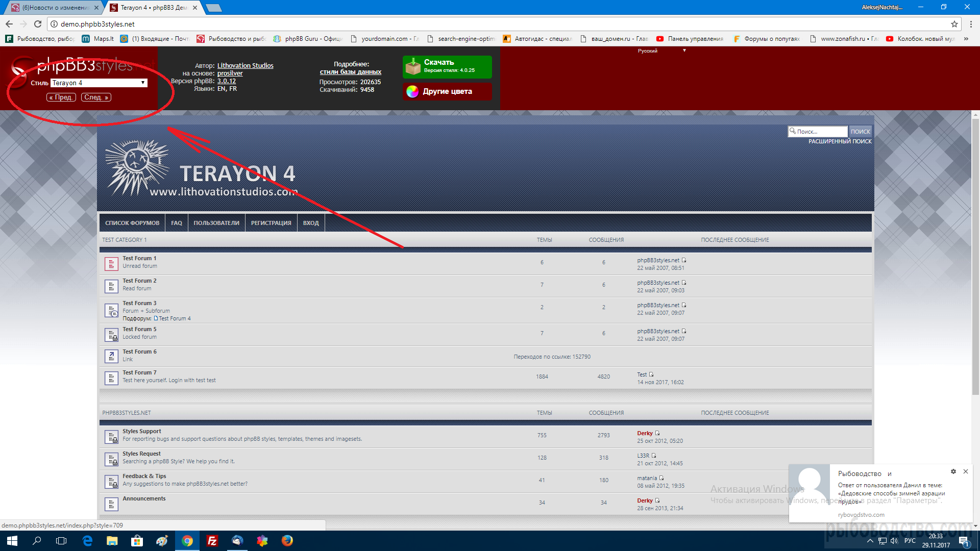Open стили базы данных link
Image resolution: width=980 pixels, height=551 pixels.
pyautogui.click(x=350, y=72)
